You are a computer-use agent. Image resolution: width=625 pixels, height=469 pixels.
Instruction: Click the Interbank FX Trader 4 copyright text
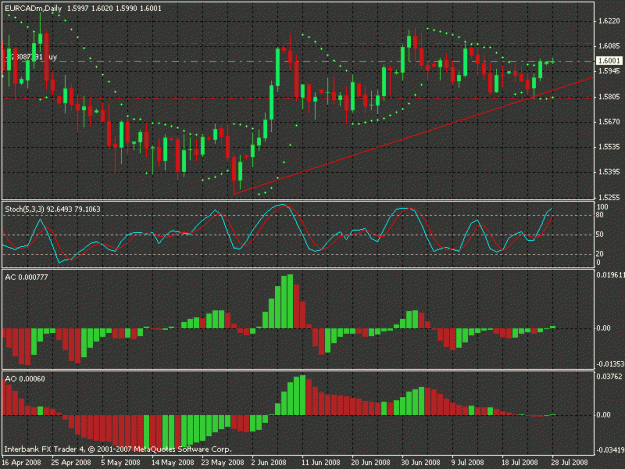click(118, 449)
